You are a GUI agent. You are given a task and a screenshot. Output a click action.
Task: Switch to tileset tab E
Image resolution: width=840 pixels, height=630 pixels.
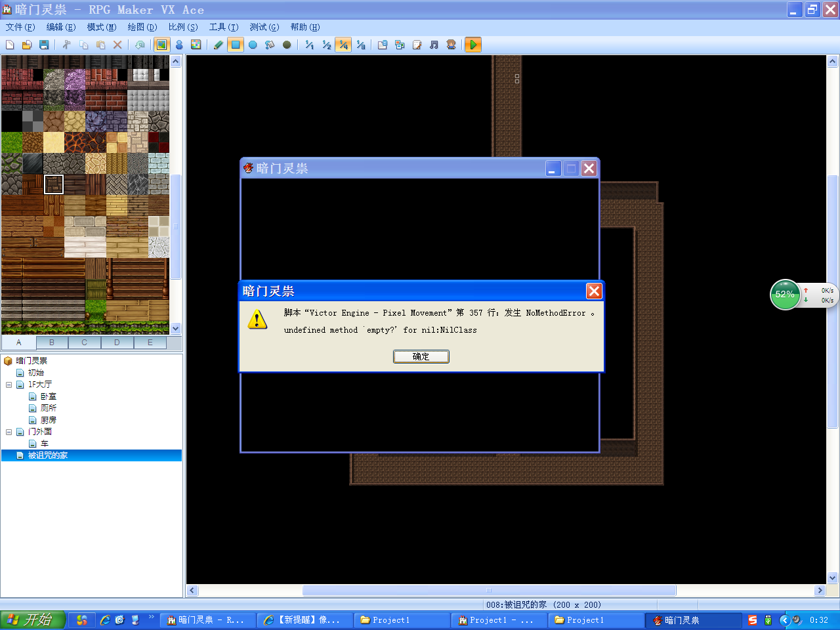(150, 343)
